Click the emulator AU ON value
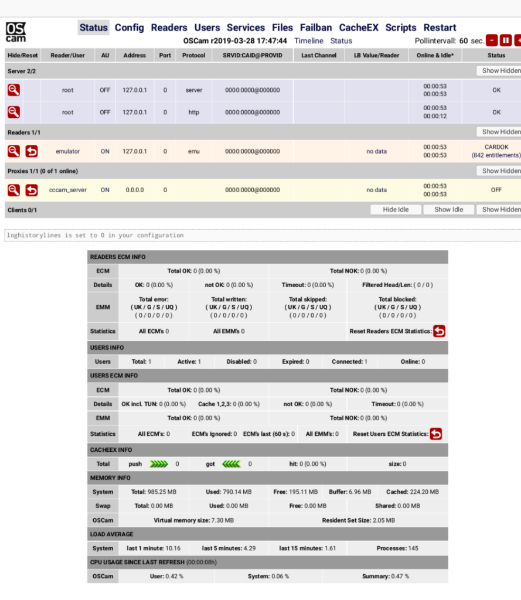 [105, 151]
